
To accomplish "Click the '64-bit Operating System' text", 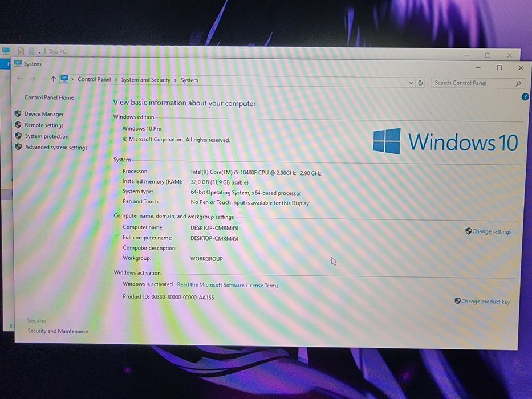I will (x=220, y=192).
